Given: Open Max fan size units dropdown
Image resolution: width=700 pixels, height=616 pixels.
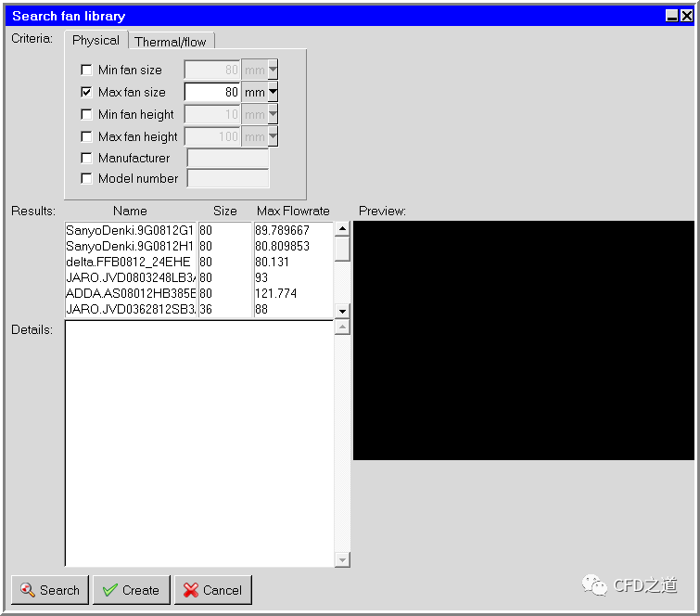Looking at the screenshot, I should click(274, 93).
